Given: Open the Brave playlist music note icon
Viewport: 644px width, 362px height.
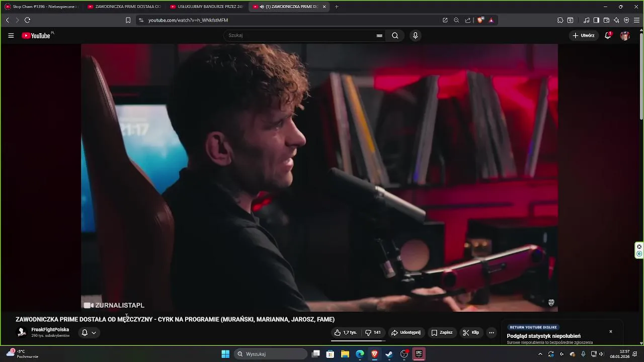Looking at the screenshot, I should coord(587,20).
